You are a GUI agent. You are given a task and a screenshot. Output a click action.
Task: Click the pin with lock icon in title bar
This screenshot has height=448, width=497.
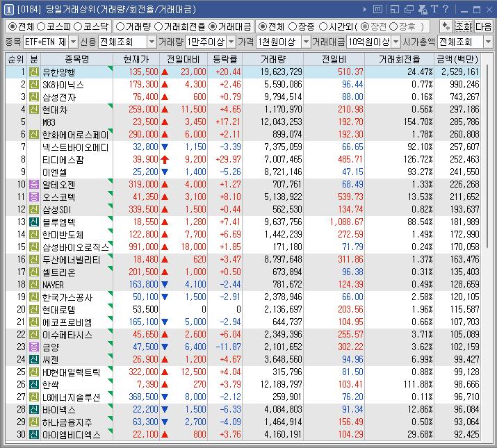point(423,10)
